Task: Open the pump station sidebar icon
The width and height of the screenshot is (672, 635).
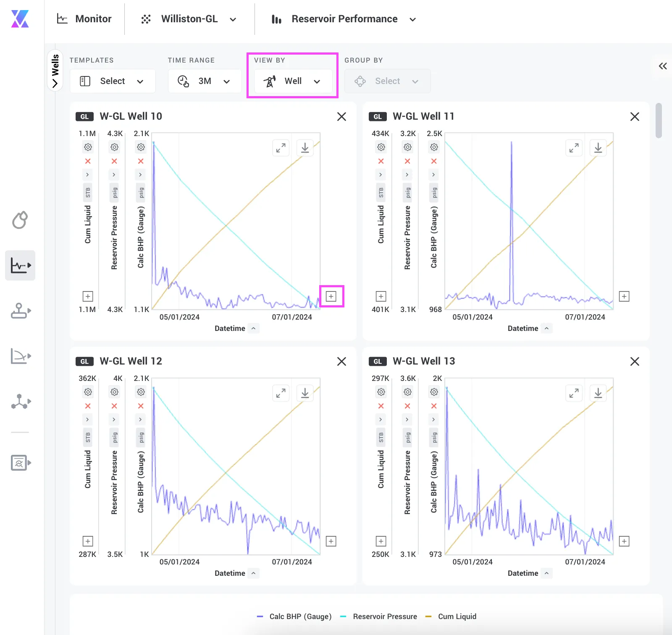Action: pos(20,311)
